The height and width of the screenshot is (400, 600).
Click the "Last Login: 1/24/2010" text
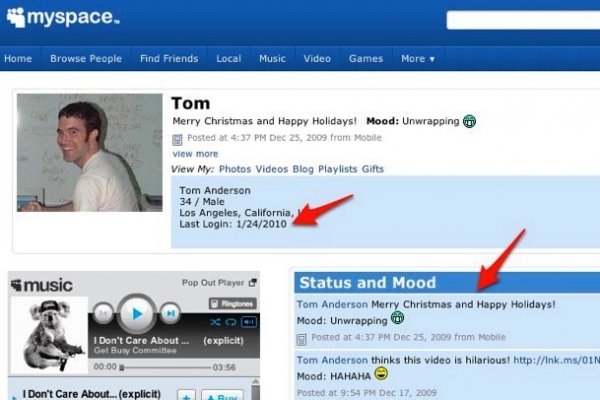click(233, 224)
